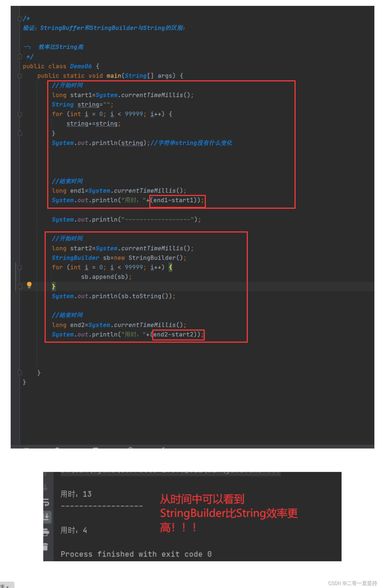
Task: Click 'Process finished with exit code 0'
Action: (x=136, y=554)
